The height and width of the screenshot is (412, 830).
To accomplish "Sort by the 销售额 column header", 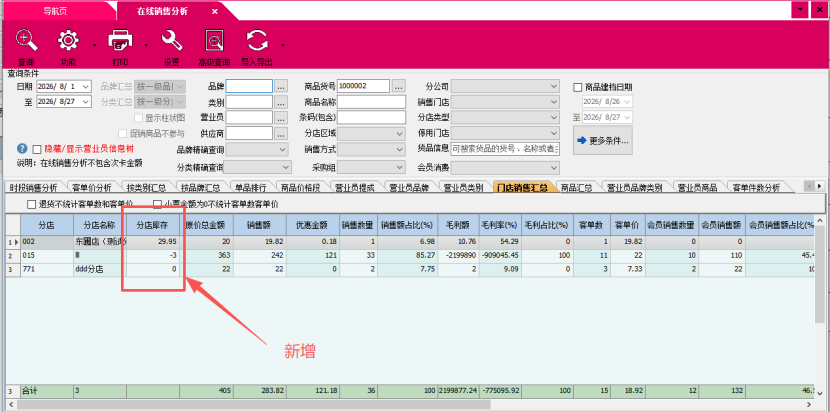I will 259,225.
